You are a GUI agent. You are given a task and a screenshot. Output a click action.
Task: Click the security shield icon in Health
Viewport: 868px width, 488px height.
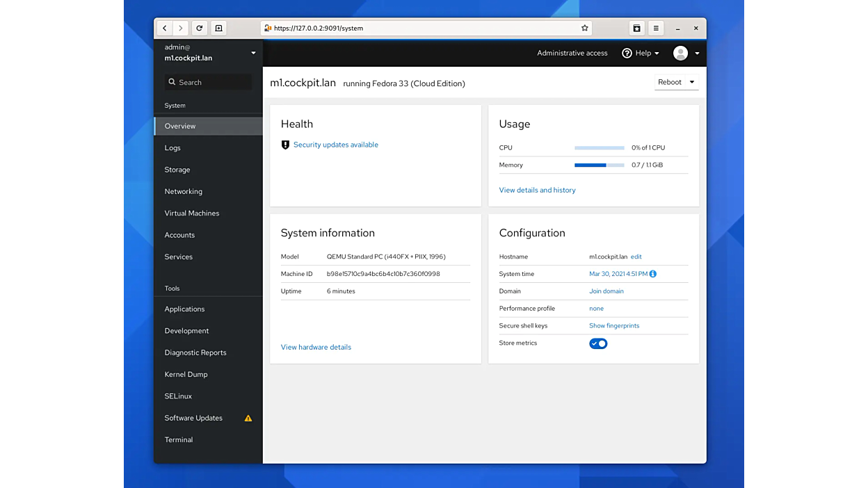click(285, 145)
